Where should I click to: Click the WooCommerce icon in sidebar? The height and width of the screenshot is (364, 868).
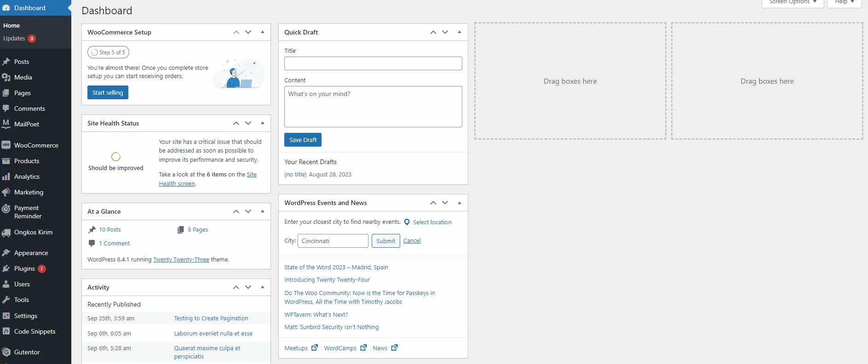[6, 145]
